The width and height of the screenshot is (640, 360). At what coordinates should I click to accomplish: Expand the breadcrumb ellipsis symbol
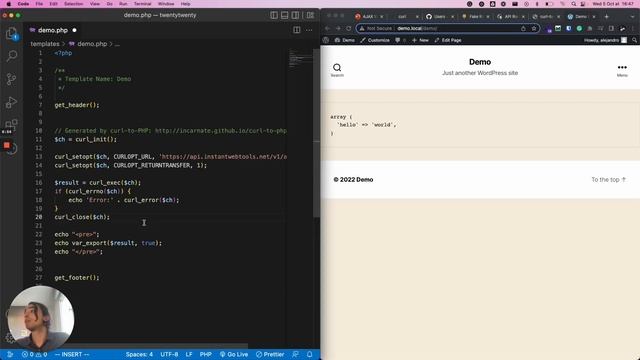pyautogui.click(x=118, y=44)
